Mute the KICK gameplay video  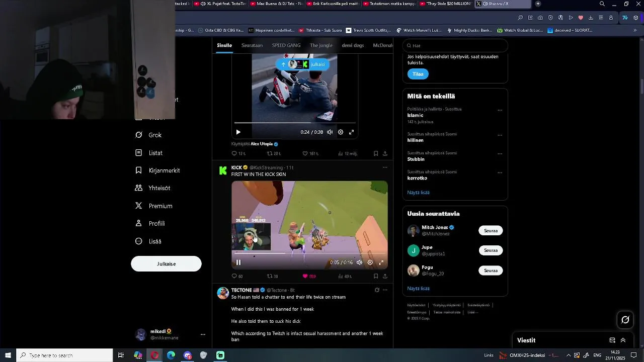tap(359, 262)
